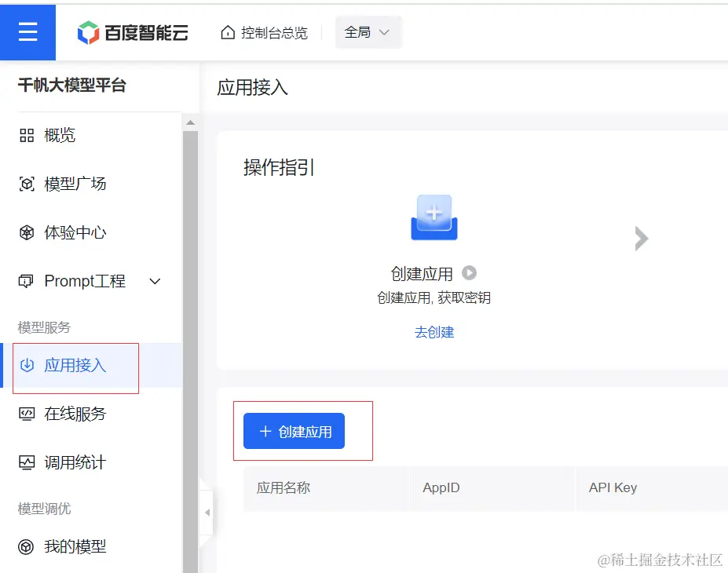The width and height of the screenshot is (728, 573).
Task: Click the home icon beside 控制台总览
Action: (x=228, y=32)
